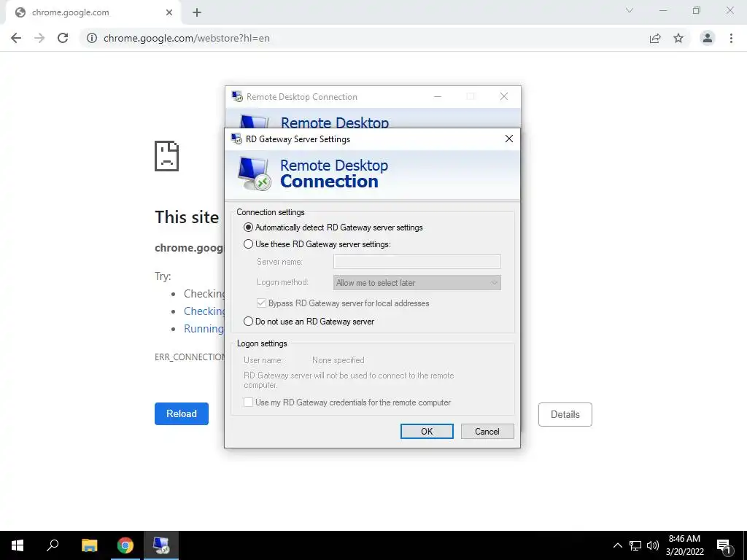Click Remote Desktop Connection window title icon
The image size is (747, 560).
point(237,97)
